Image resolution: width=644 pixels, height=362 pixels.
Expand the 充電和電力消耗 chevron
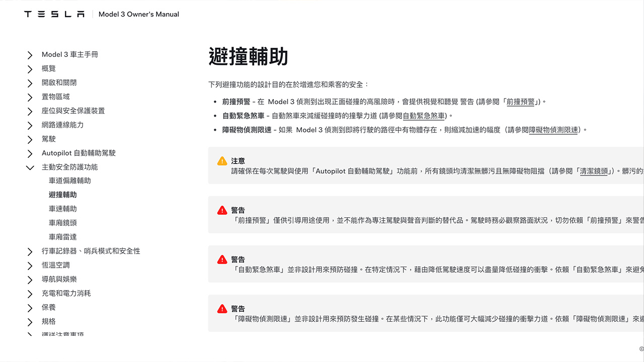(x=30, y=294)
